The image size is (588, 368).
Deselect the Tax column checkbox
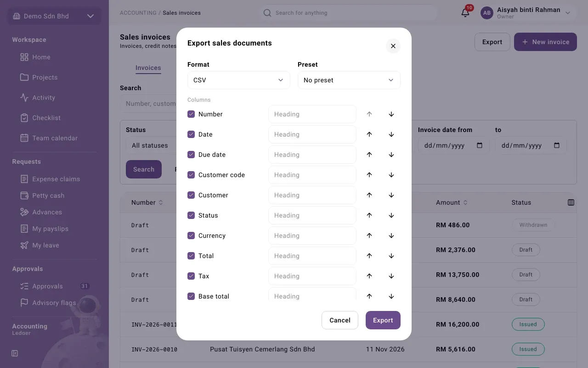(191, 276)
